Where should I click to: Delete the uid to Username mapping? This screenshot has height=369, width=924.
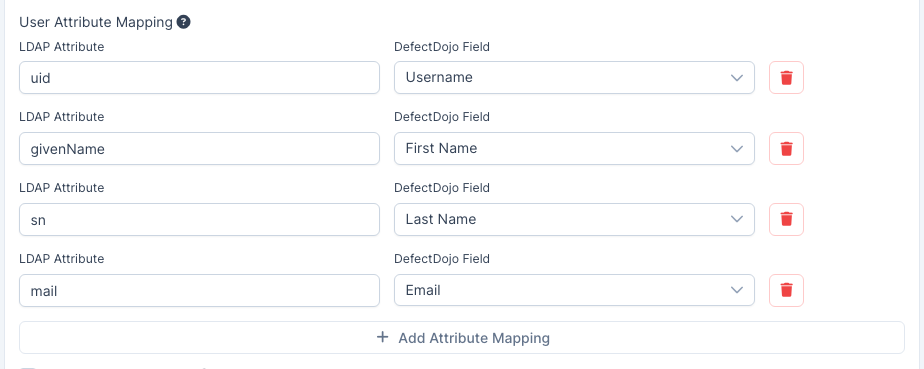coord(786,77)
